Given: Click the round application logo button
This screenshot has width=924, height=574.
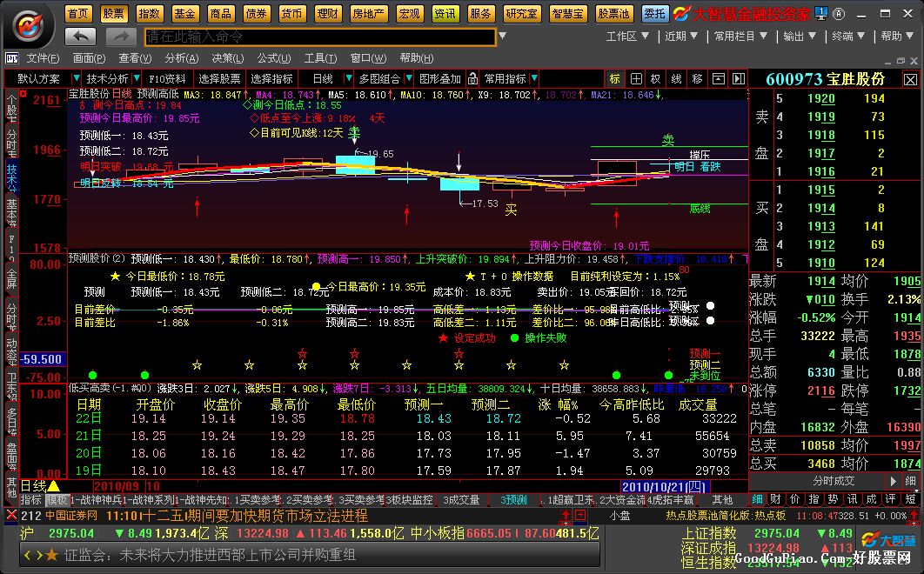Looking at the screenshot, I should tap(29, 25).
